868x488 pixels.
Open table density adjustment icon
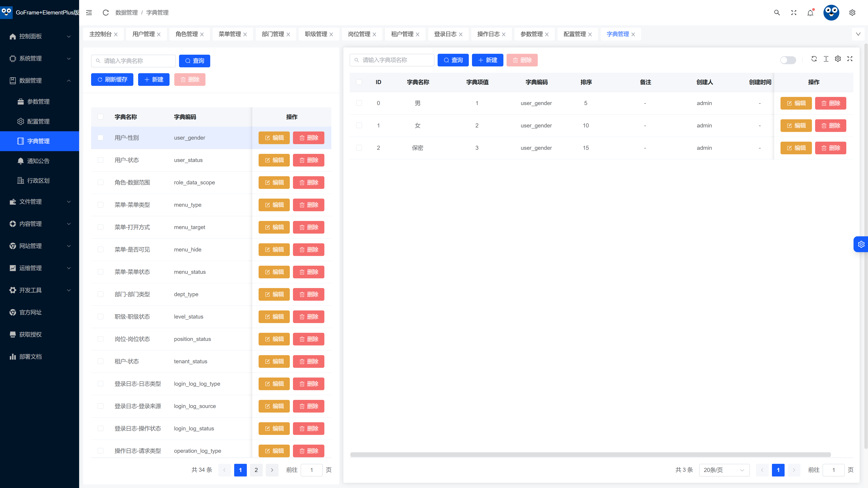pyautogui.click(x=826, y=59)
